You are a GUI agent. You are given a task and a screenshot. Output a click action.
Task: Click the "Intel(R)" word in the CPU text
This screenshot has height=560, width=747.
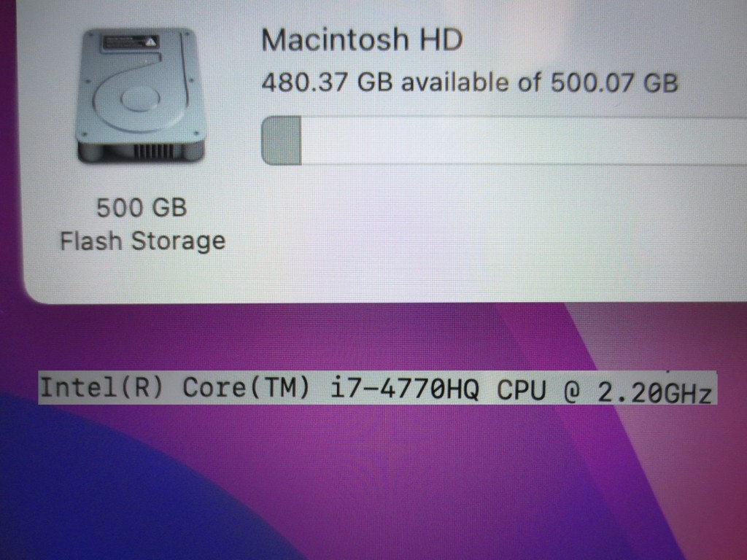coord(102,387)
